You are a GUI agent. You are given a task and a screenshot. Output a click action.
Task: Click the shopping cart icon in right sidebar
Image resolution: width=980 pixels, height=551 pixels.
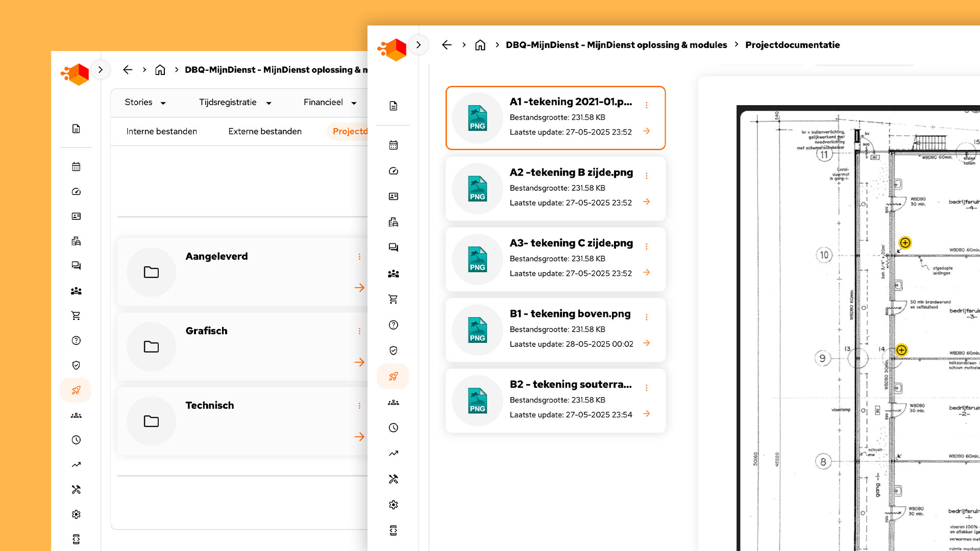click(x=393, y=299)
